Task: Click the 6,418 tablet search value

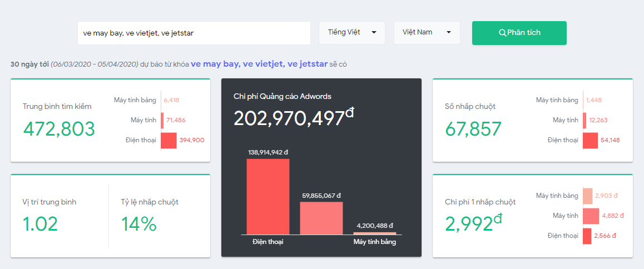Action: click(171, 100)
